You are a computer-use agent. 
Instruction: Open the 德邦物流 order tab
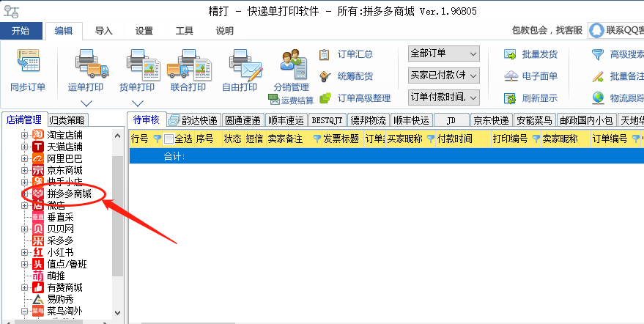tap(369, 120)
